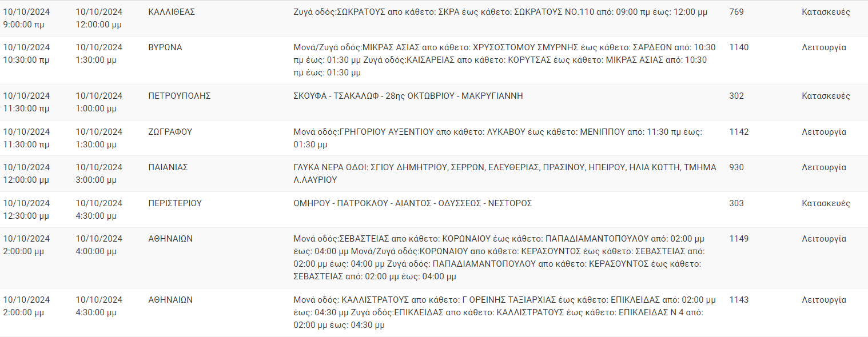Select the ΠΑΙΑΝΙΑΣ municipality cell

[168, 167]
